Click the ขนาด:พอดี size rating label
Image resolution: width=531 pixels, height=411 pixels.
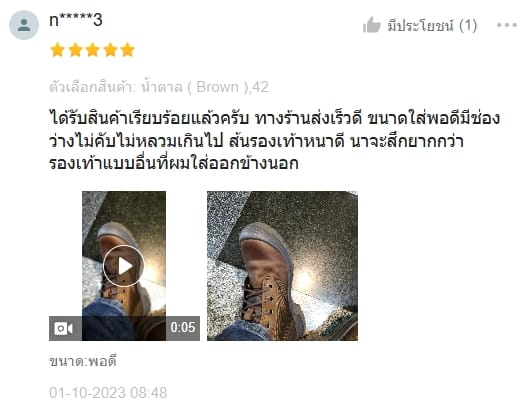click(x=83, y=361)
